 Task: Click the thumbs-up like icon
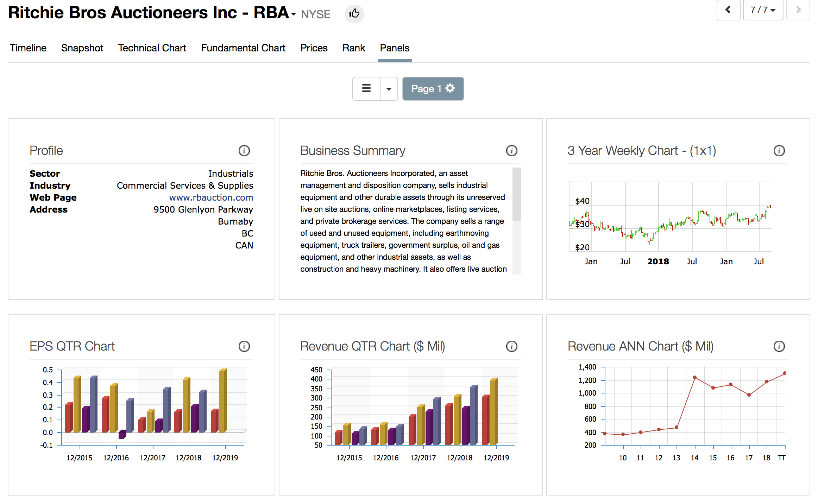click(354, 14)
